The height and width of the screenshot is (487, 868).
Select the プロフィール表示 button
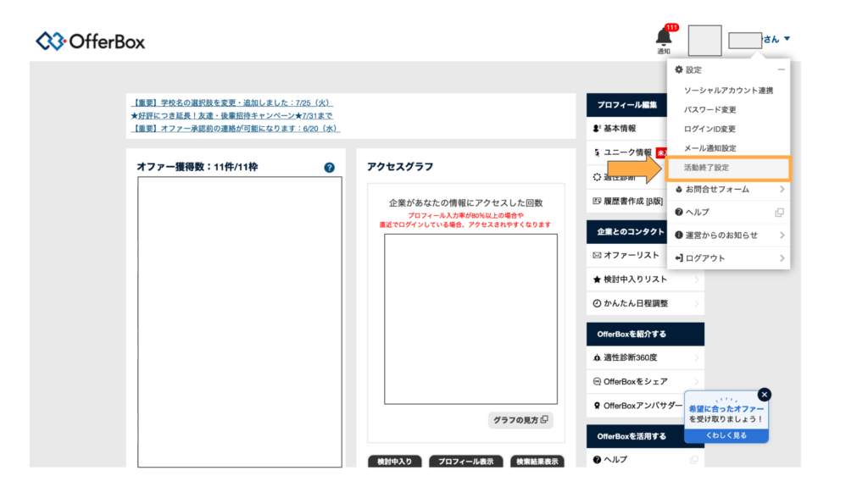(x=465, y=462)
